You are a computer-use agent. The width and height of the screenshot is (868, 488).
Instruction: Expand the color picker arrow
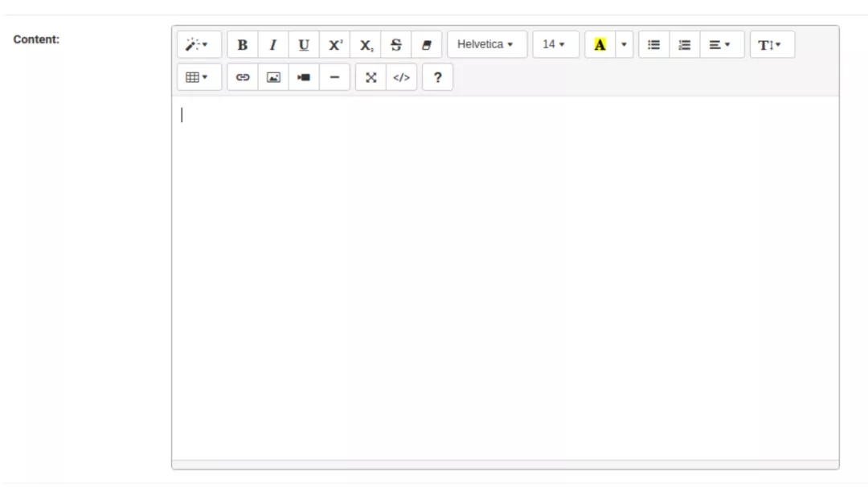pos(624,45)
